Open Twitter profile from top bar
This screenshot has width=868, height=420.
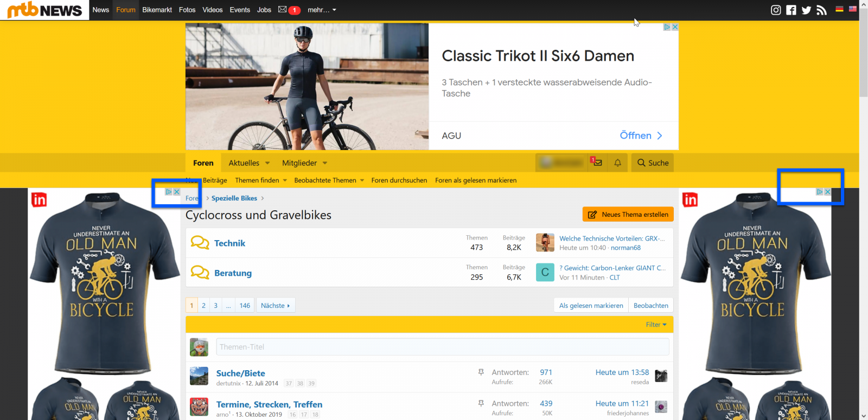[806, 10]
